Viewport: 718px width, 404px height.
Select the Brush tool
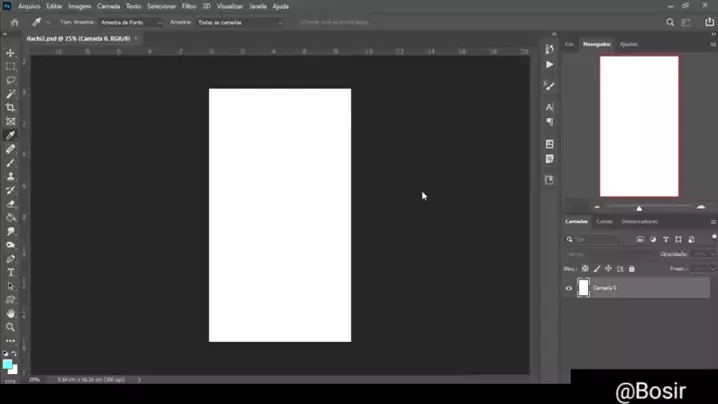[x=11, y=163]
